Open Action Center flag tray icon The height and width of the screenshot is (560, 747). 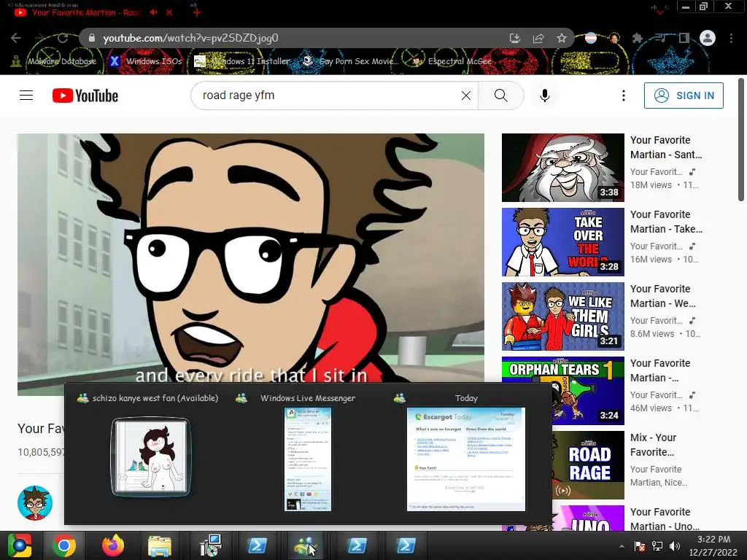[x=640, y=546]
